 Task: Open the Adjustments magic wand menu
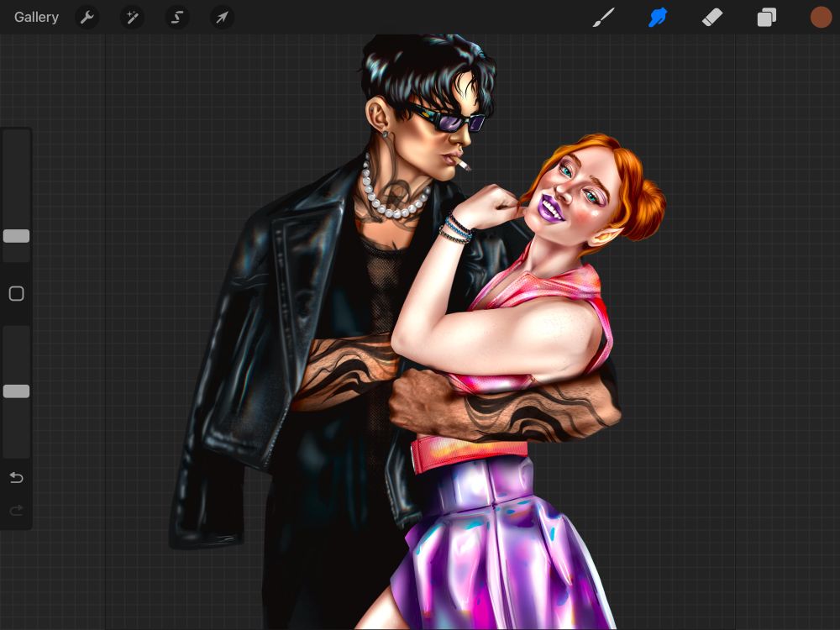point(132,17)
